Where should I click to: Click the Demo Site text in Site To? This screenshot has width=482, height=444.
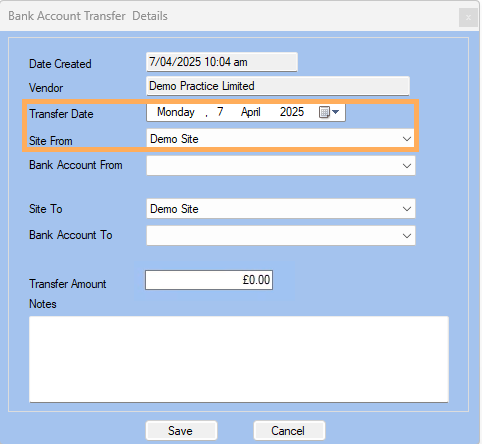pos(174,209)
